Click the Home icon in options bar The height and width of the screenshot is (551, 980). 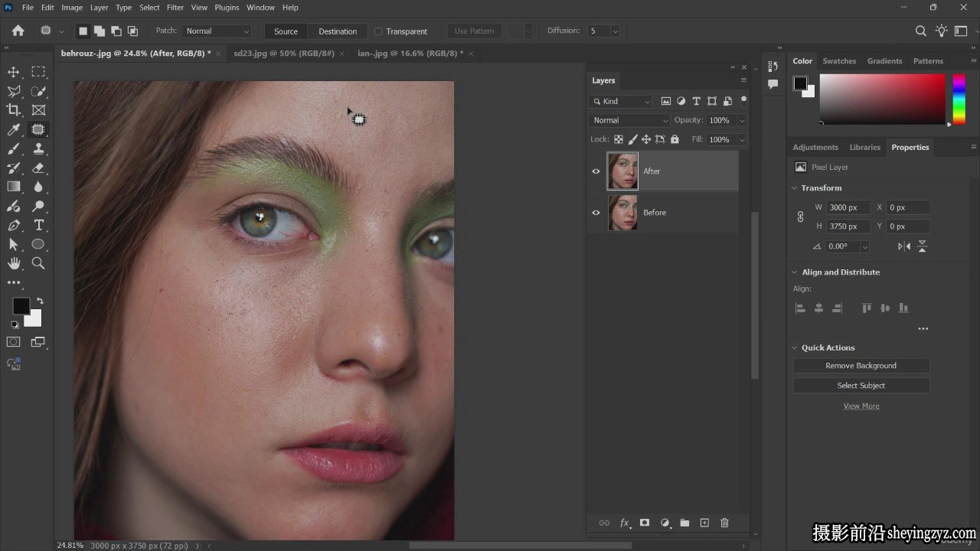coord(18,31)
